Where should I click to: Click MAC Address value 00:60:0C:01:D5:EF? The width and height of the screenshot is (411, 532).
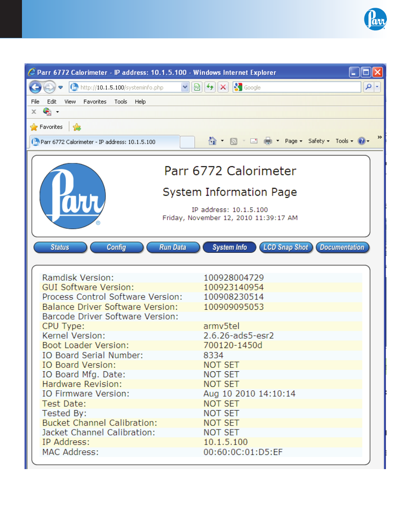243,452
